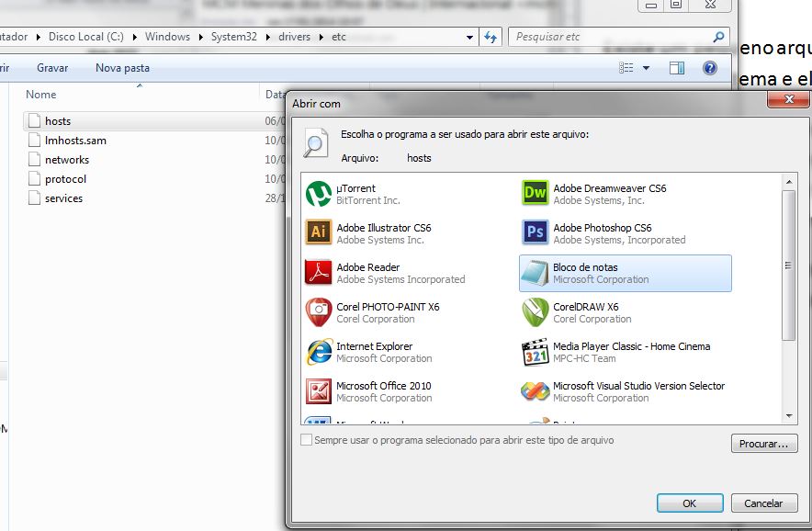Expand the arrow after System32 breadcrumb
The width and height of the screenshot is (812, 531).
coord(267,37)
